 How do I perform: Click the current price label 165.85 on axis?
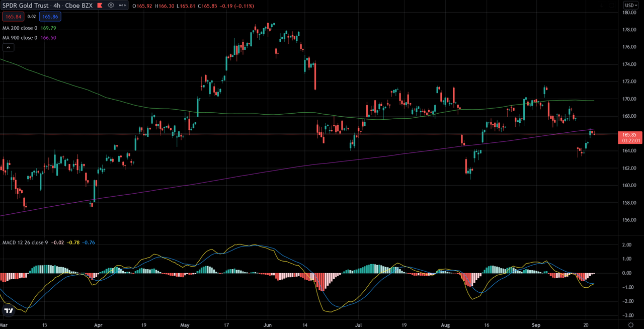click(x=629, y=135)
